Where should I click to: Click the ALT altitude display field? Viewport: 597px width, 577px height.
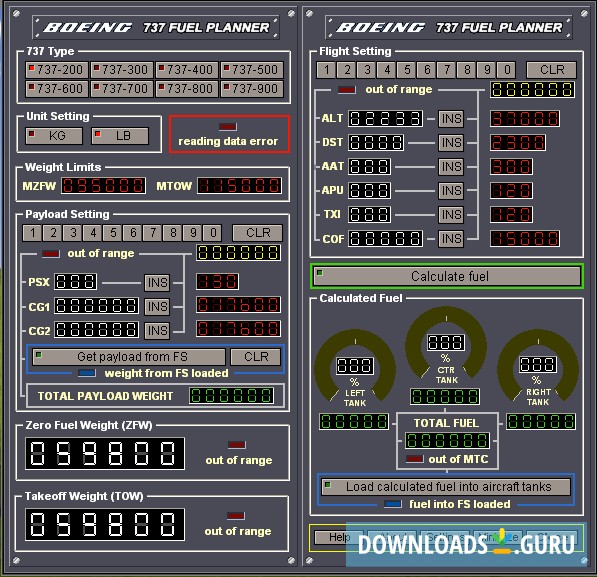[385, 118]
